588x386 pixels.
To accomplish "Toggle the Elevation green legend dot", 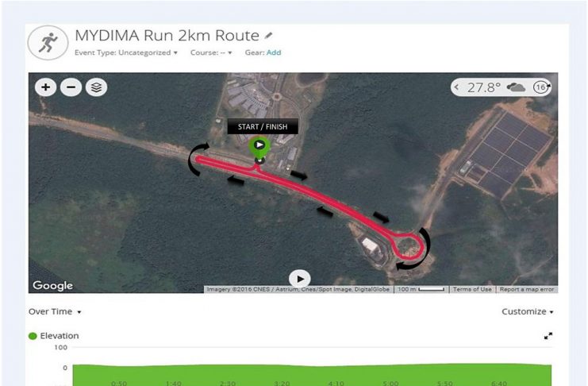I will [x=33, y=336].
